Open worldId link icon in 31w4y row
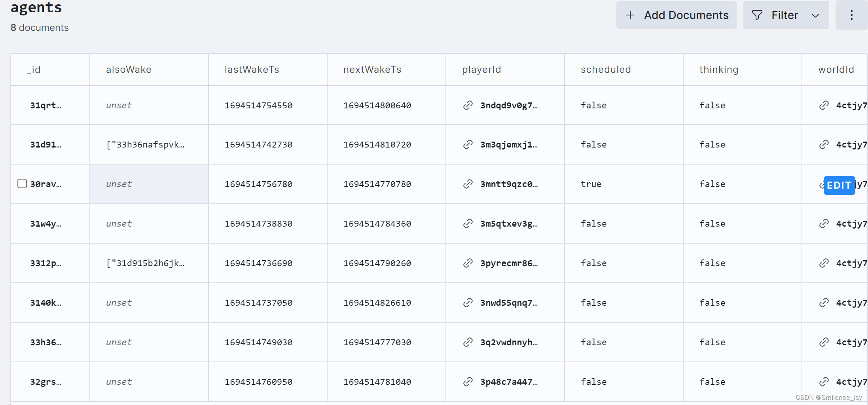The image size is (868, 405). [x=824, y=223]
